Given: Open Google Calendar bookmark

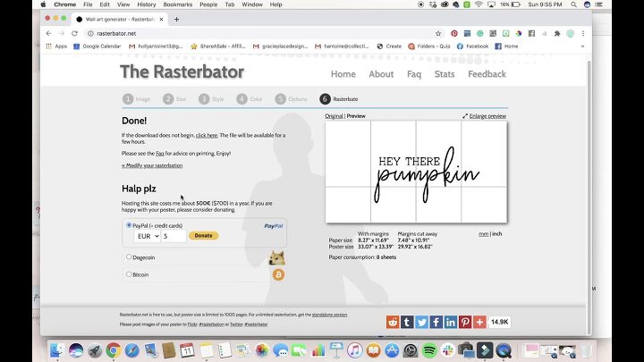Looking at the screenshot, I should click(x=97, y=46).
